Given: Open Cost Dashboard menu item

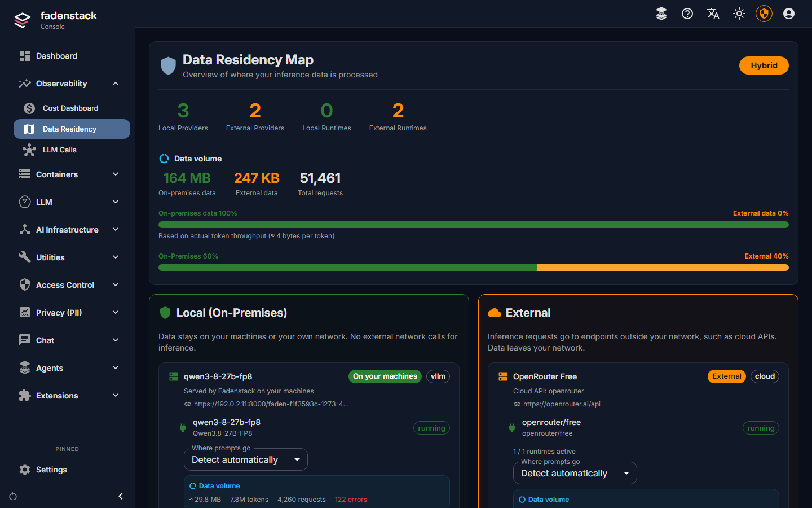Looking at the screenshot, I should point(72,108).
